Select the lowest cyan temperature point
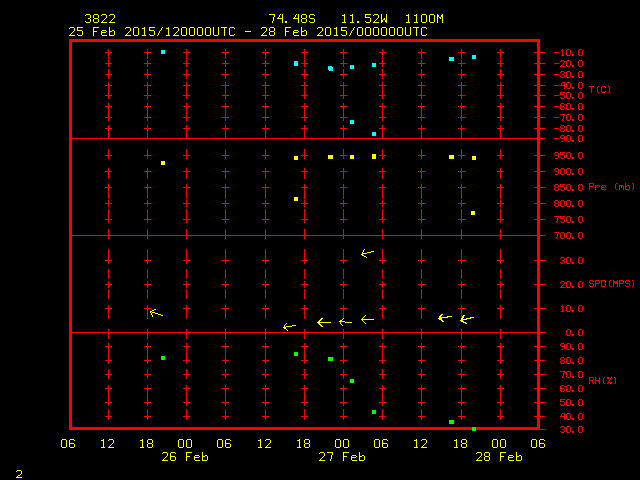Screen dimensions: 640x480 coord(374,134)
